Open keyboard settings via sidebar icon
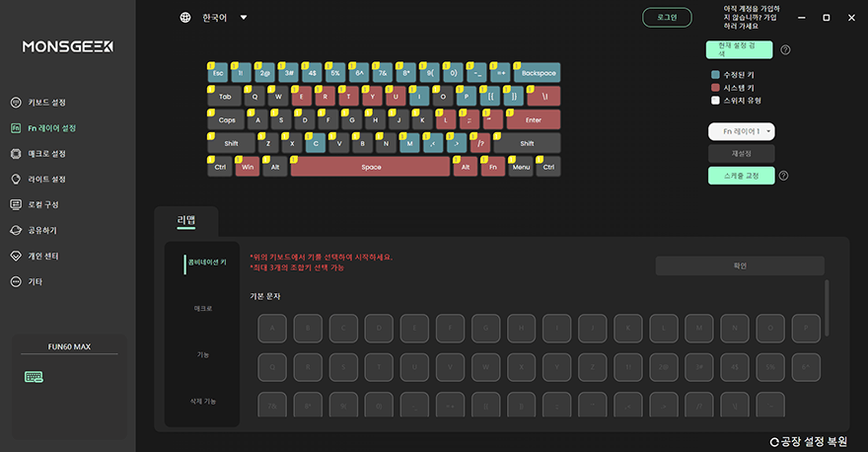Image resolution: width=868 pixels, height=452 pixels. [x=16, y=103]
